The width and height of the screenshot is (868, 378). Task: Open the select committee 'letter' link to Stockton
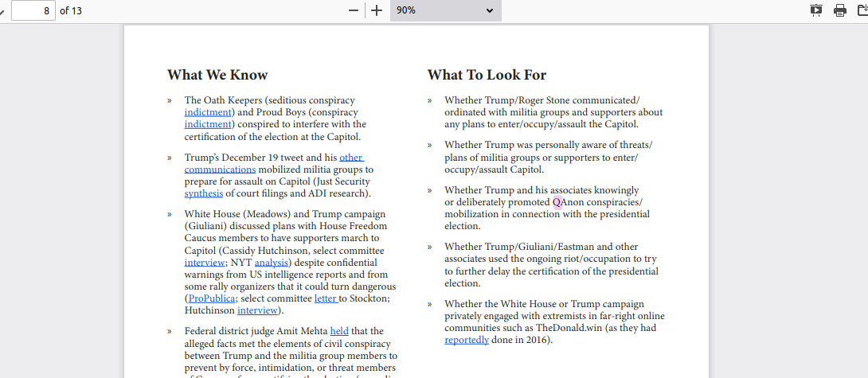point(326,298)
